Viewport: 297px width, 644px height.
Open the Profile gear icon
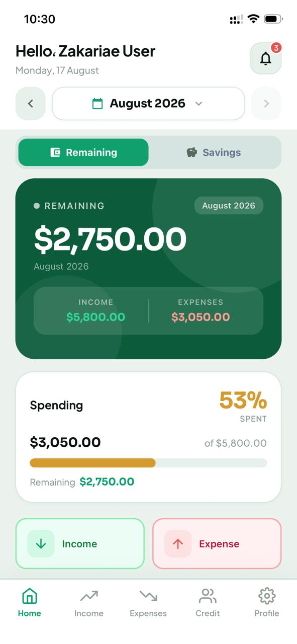(x=267, y=596)
